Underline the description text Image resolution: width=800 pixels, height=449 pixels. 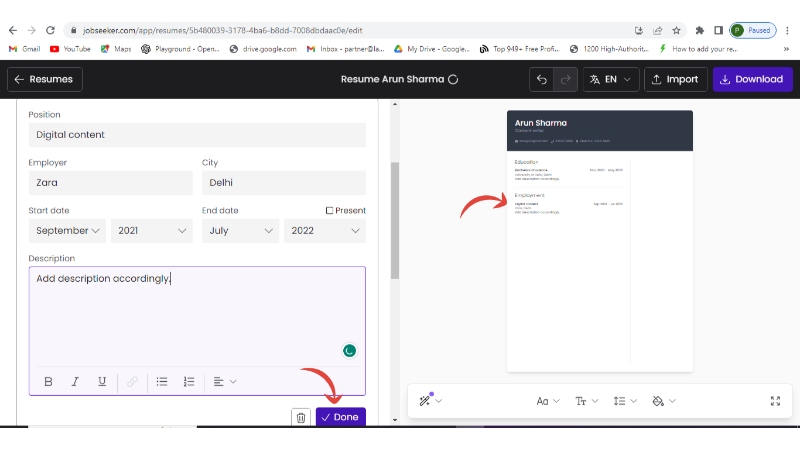click(x=102, y=381)
